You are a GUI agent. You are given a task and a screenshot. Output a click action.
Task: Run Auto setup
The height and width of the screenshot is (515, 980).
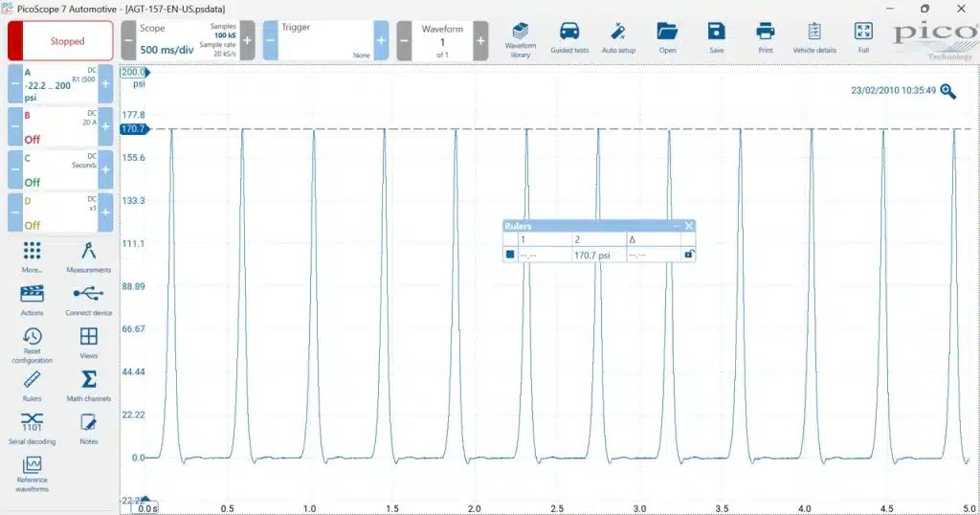(x=618, y=38)
